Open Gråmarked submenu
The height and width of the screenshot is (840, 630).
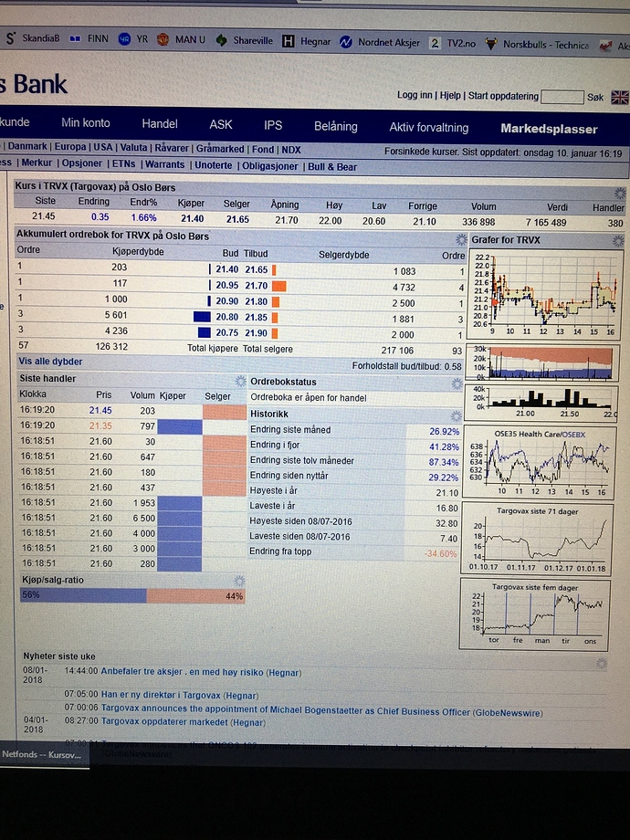220,149
